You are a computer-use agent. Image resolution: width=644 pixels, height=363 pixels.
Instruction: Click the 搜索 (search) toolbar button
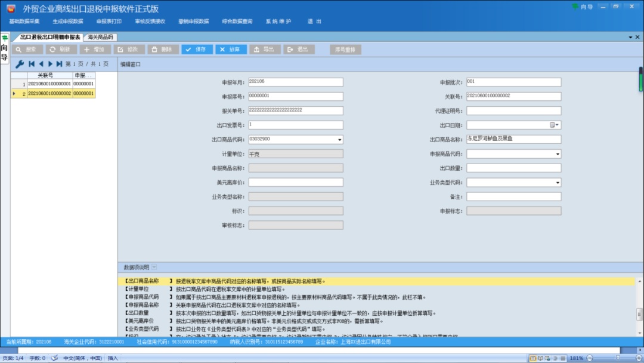27,50
